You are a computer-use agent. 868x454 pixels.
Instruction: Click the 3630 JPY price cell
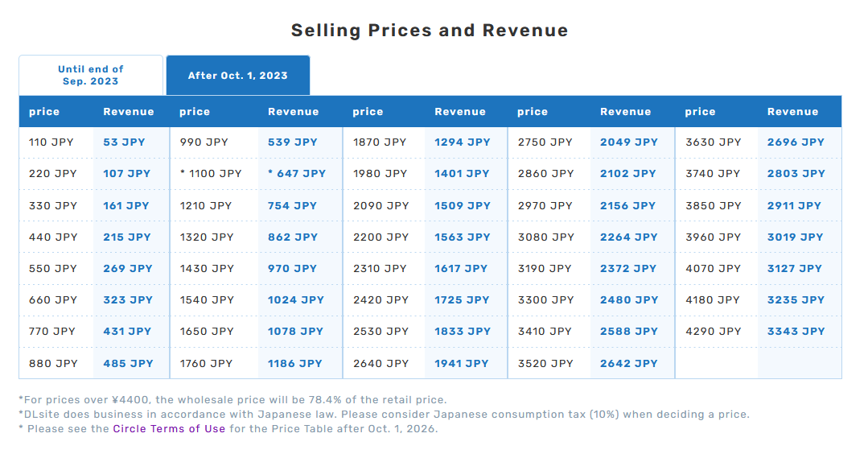tap(713, 142)
